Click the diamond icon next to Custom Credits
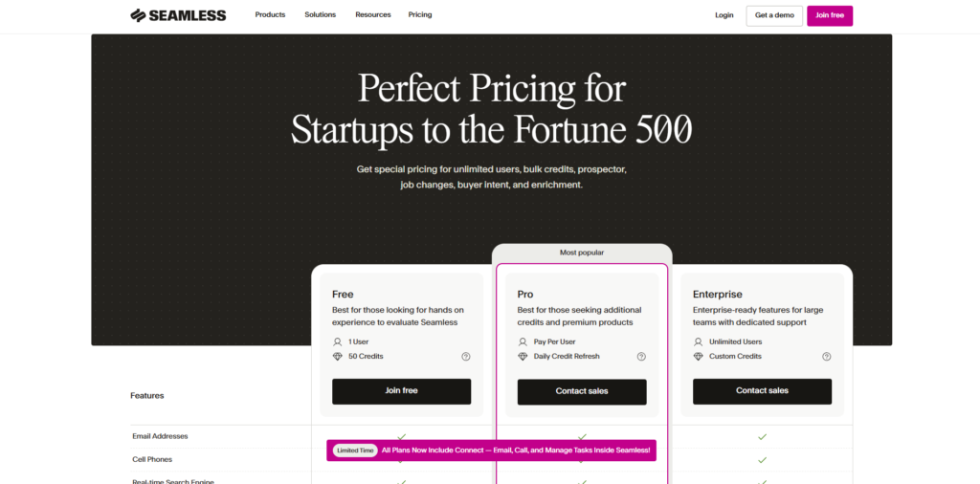 (699, 357)
